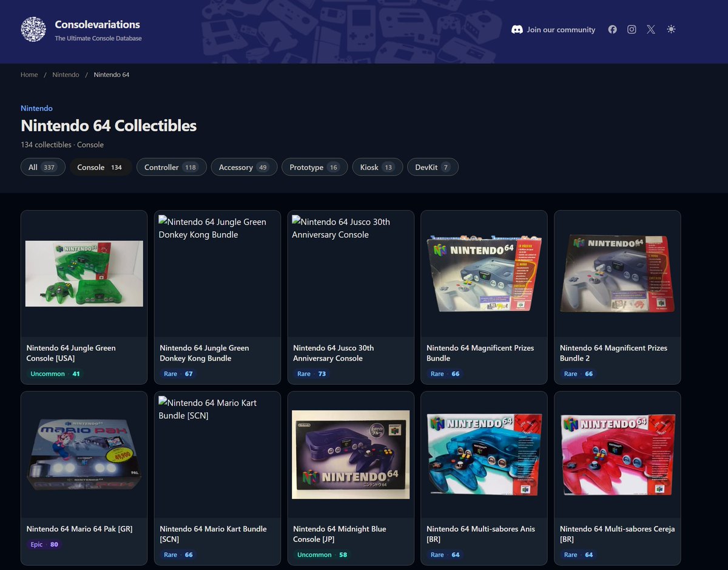
Task: Open Multi-sabores Cereja [BR] image
Action: pyautogui.click(x=618, y=455)
